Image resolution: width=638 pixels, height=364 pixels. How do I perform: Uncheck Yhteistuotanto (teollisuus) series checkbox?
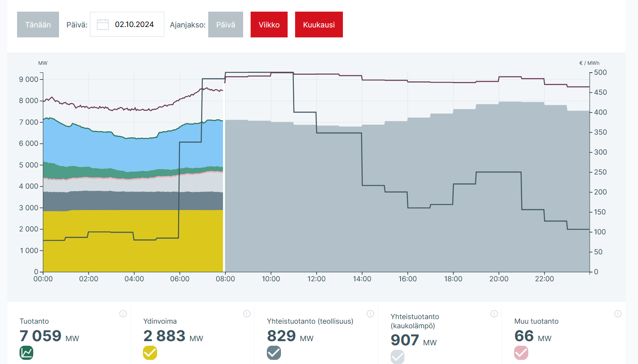[x=274, y=353]
